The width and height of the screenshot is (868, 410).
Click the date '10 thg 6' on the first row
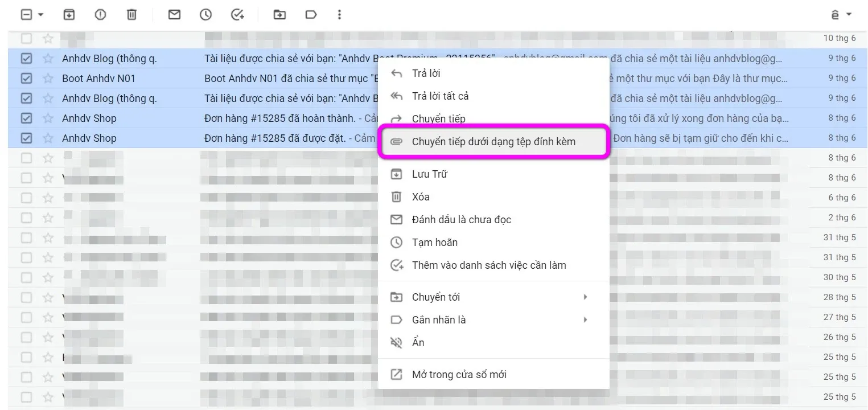(x=840, y=38)
